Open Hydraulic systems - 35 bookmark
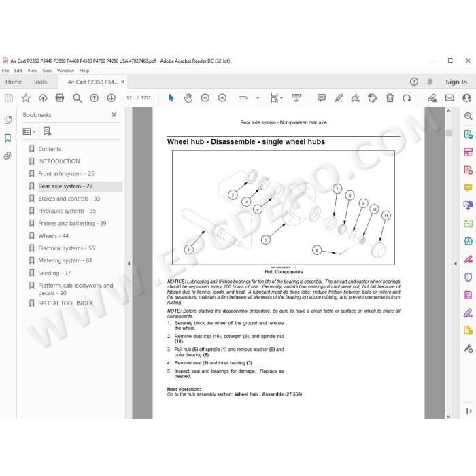The height and width of the screenshot is (476, 476). click(67, 211)
